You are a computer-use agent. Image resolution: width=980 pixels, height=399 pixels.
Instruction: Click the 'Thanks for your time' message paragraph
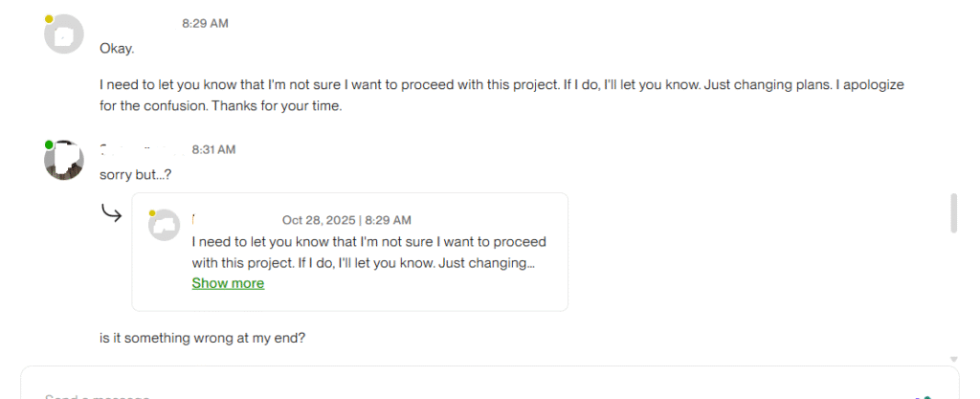coord(501,96)
